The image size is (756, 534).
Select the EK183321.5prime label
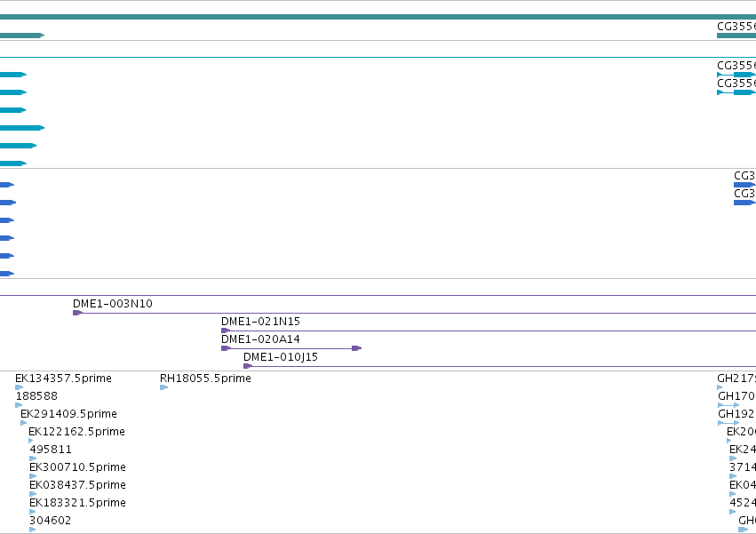(x=77, y=503)
